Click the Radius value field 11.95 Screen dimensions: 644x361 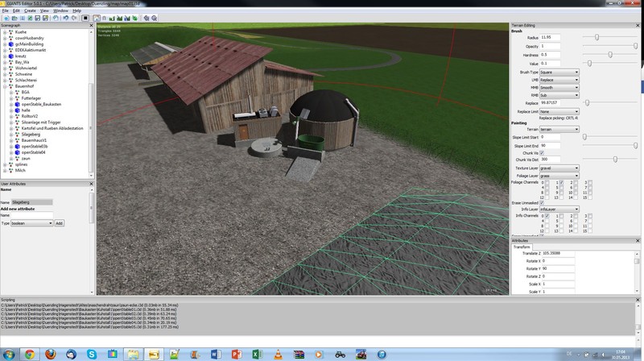click(550, 37)
